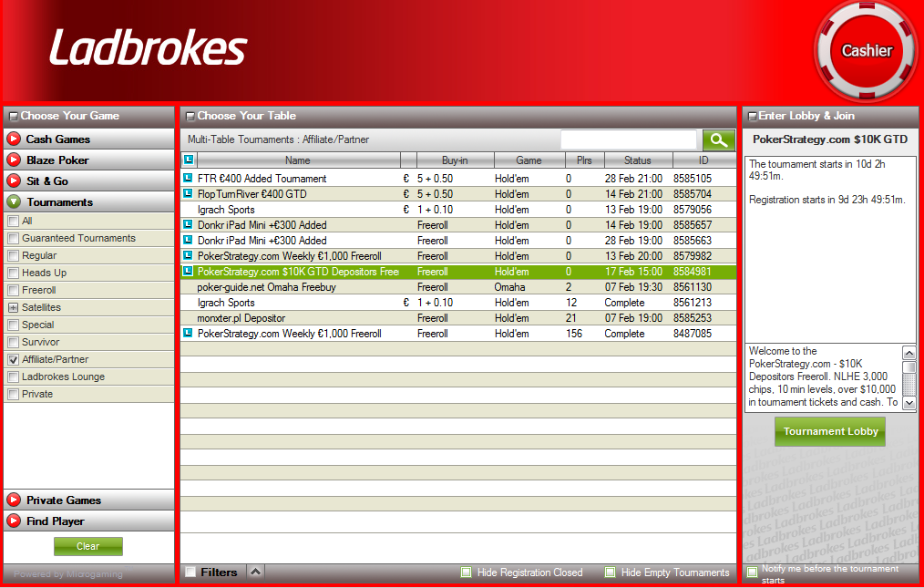Click the Choose Your Game panel collapse icon

[14, 116]
